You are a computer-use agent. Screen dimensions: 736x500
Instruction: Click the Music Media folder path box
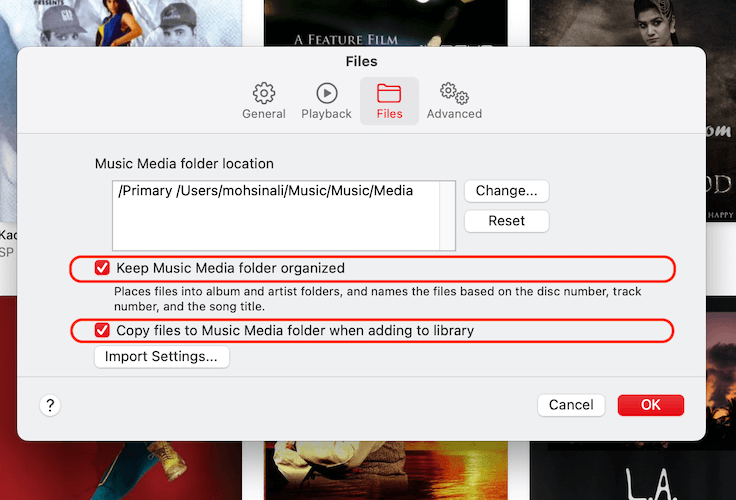tap(284, 214)
